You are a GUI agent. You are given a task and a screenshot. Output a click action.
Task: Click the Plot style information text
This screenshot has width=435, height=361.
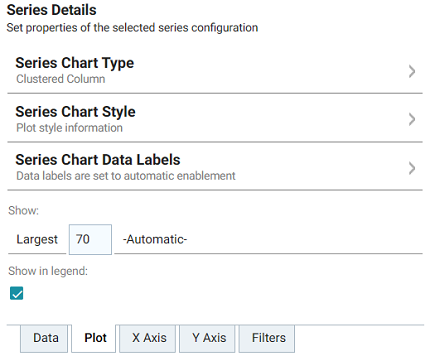click(69, 128)
